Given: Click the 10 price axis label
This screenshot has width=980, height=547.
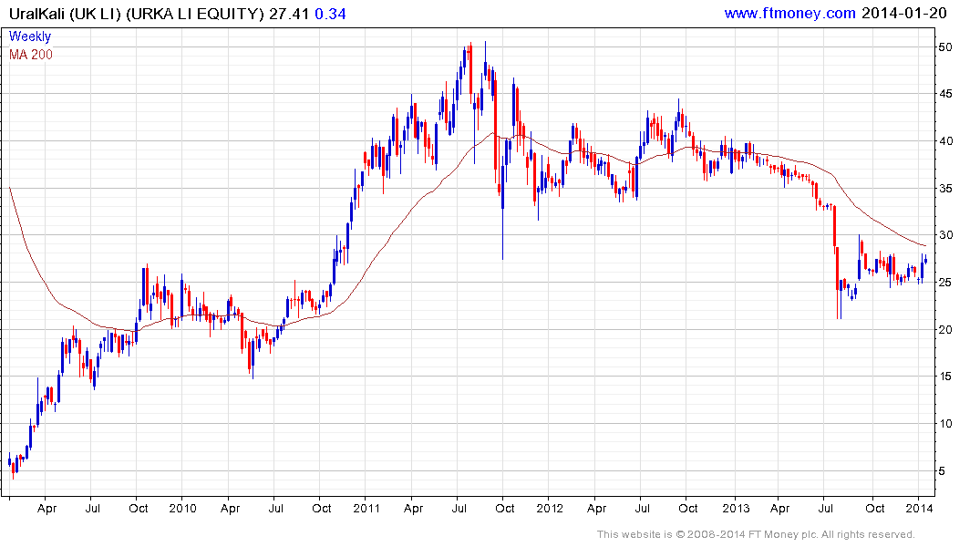Looking at the screenshot, I should point(945,424).
